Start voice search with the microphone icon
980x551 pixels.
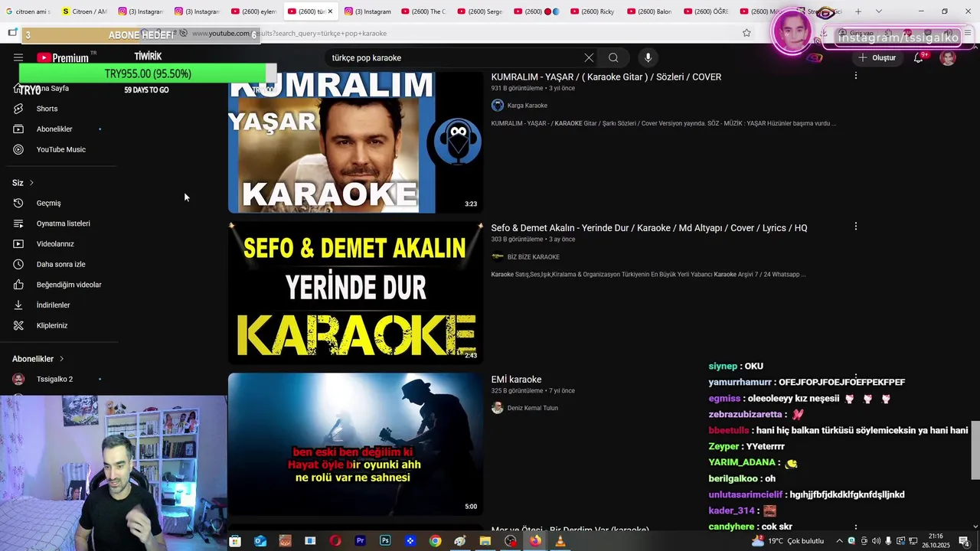click(648, 57)
